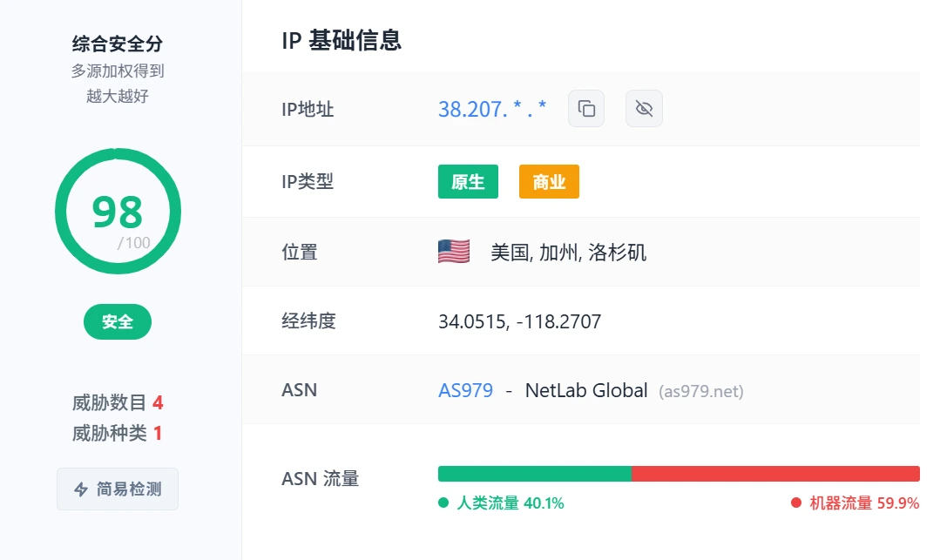
Task: Open the AS979 ASN link
Action: (x=465, y=390)
